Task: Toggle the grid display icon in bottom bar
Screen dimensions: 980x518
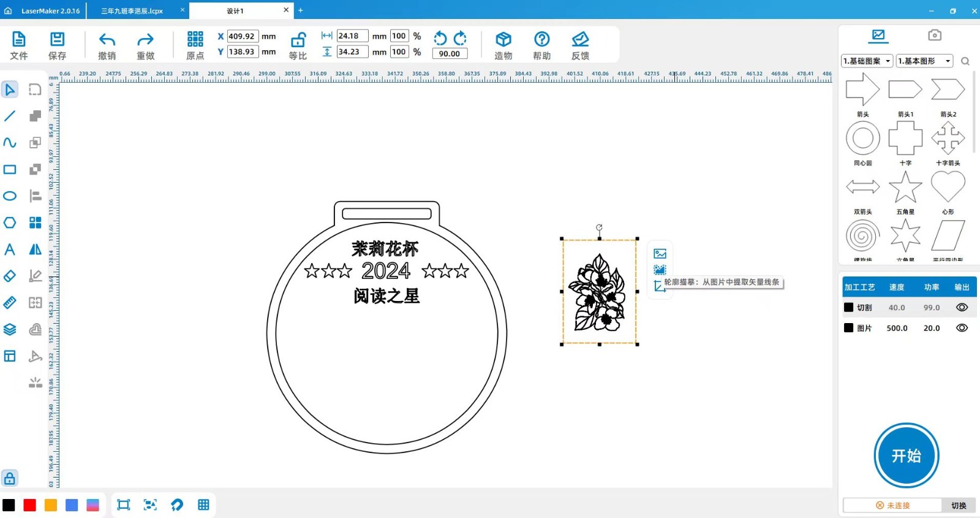Action: coord(203,505)
